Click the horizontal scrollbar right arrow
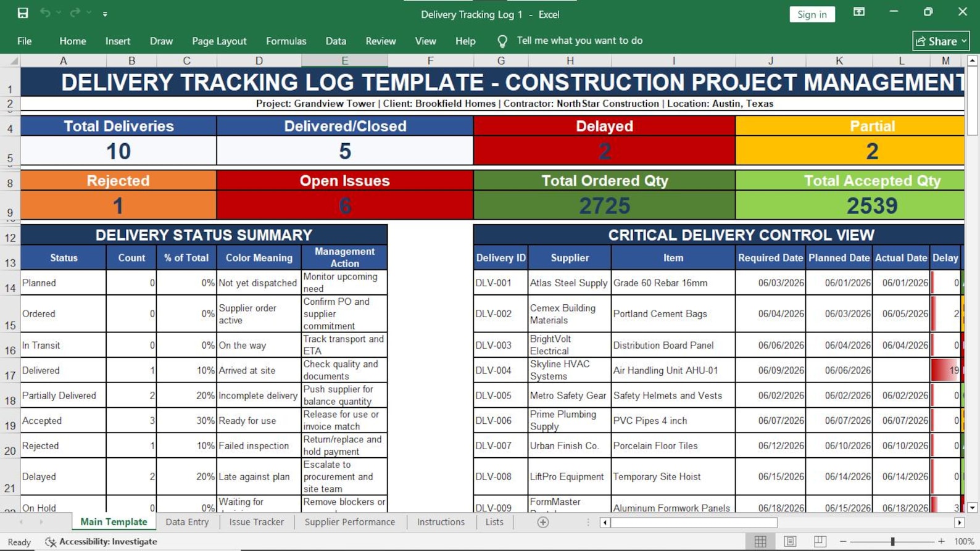 (x=959, y=523)
